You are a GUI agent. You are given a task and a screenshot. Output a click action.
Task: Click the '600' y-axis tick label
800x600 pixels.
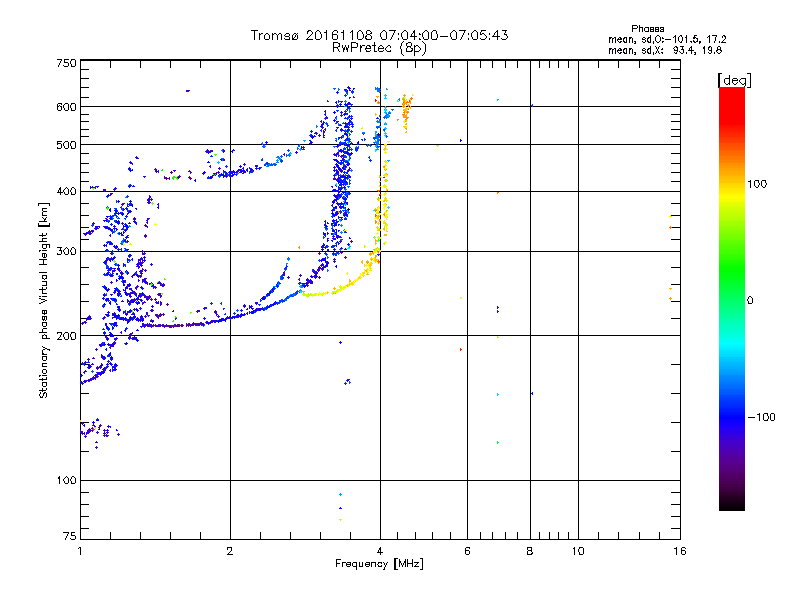[x=66, y=107]
